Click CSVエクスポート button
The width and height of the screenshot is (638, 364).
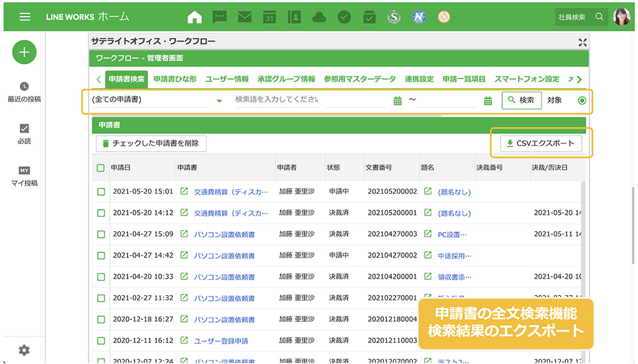pos(541,143)
